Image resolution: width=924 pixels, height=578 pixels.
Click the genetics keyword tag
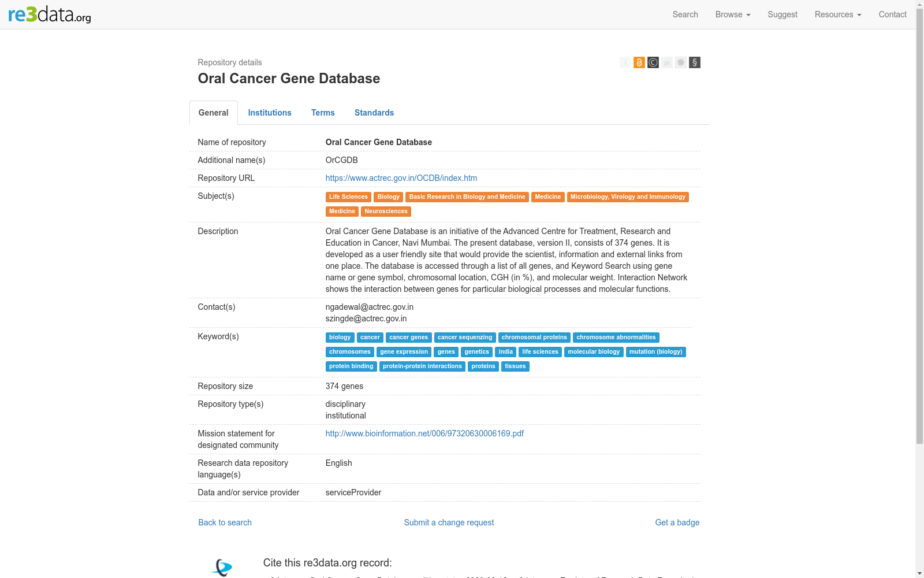pos(477,352)
